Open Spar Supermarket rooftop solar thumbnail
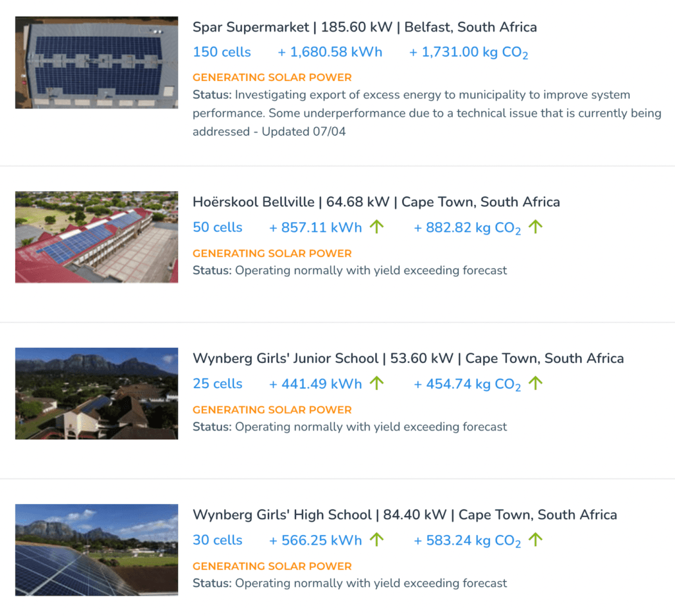675x616 pixels. 96,63
